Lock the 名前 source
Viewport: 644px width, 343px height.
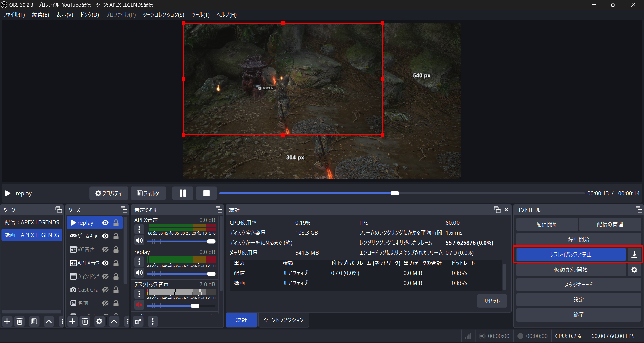[x=116, y=303]
